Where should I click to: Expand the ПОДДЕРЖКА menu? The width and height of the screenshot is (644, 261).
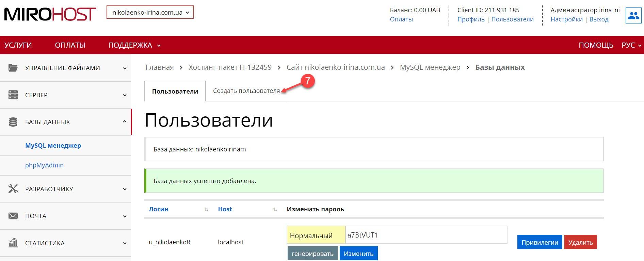134,45
